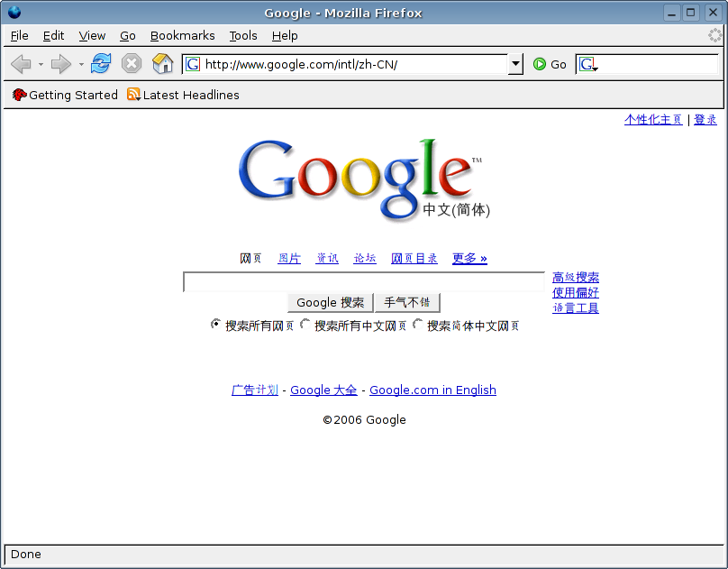
Task: Click the Firefox window menu icon in the title bar
Action: [14, 12]
